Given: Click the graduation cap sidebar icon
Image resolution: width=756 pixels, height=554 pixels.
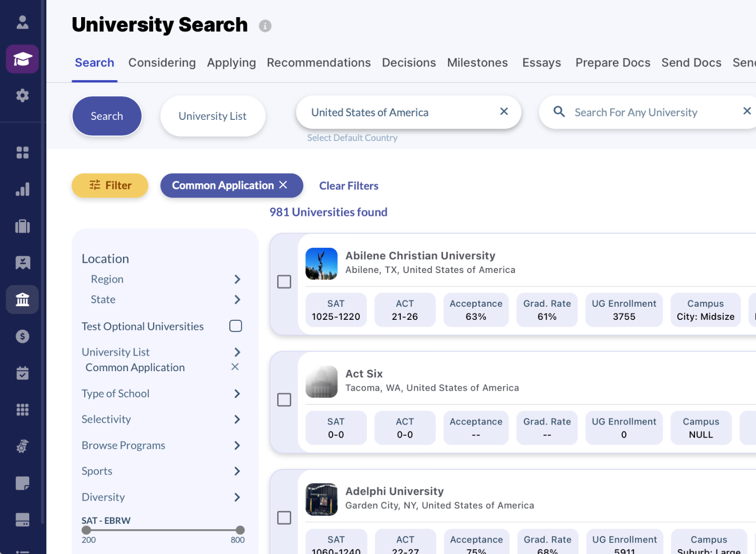Looking at the screenshot, I should coord(23,59).
